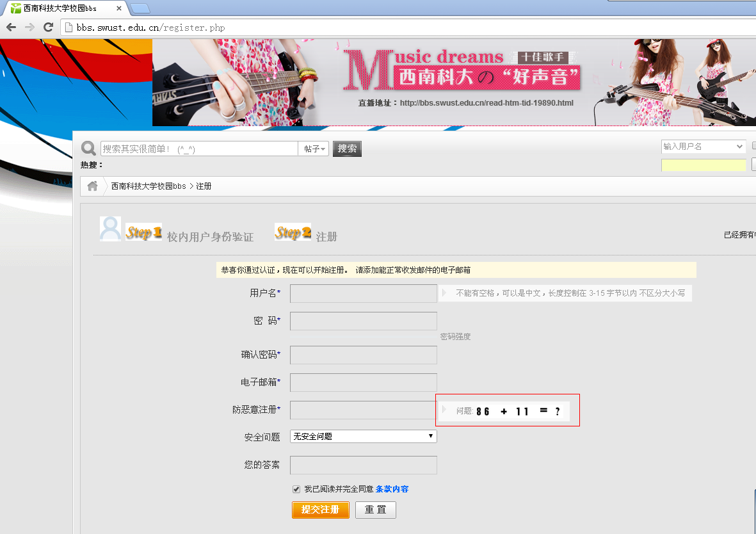Open the 条款内容 link

392,489
